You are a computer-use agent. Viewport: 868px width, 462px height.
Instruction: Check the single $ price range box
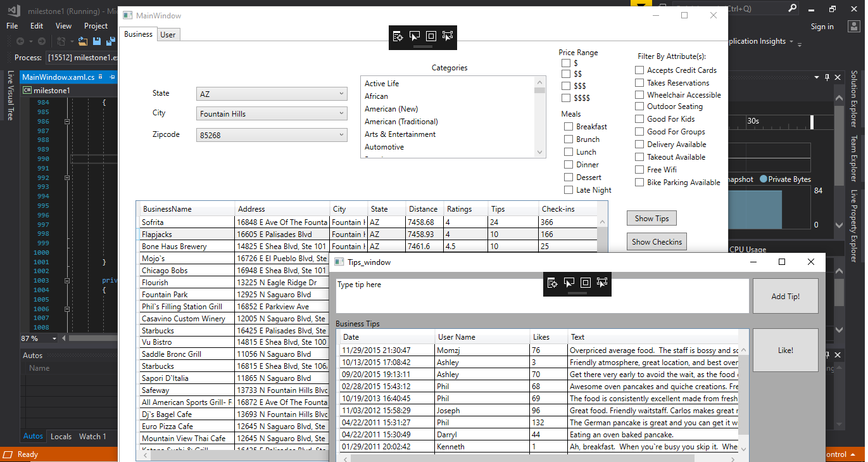pyautogui.click(x=565, y=63)
